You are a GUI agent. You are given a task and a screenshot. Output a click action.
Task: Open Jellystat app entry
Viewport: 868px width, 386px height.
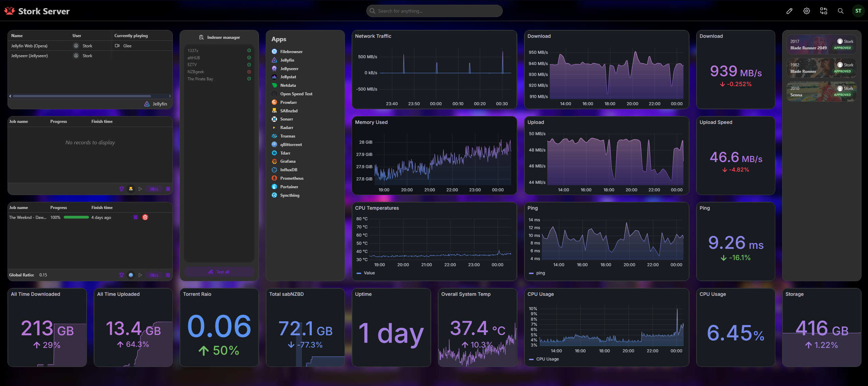pyautogui.click(x=284, y=77)
